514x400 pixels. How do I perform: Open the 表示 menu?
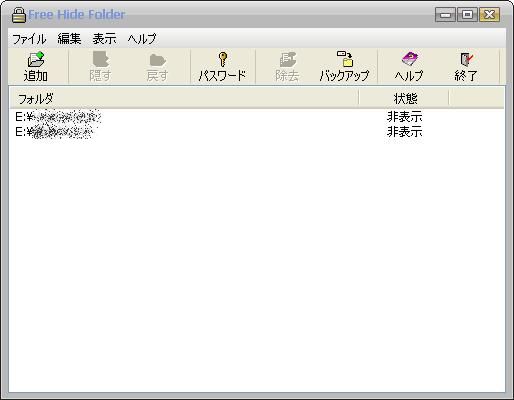104,39
